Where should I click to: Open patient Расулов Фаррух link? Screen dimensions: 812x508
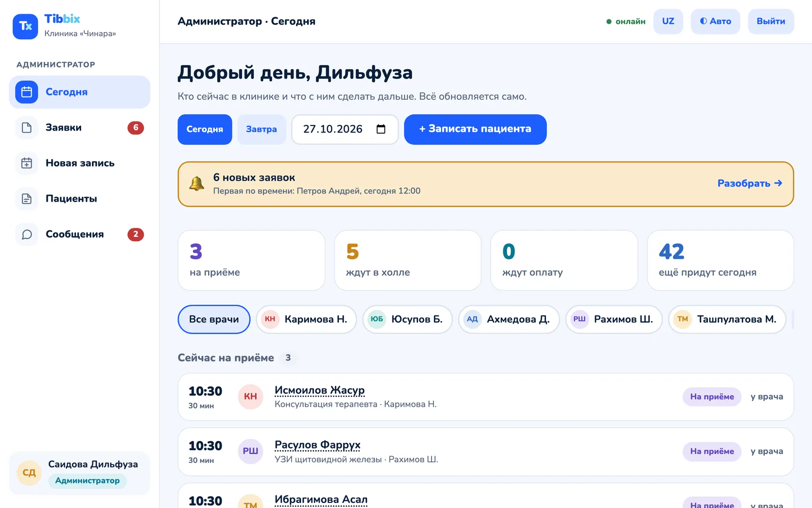pos(317,445)
